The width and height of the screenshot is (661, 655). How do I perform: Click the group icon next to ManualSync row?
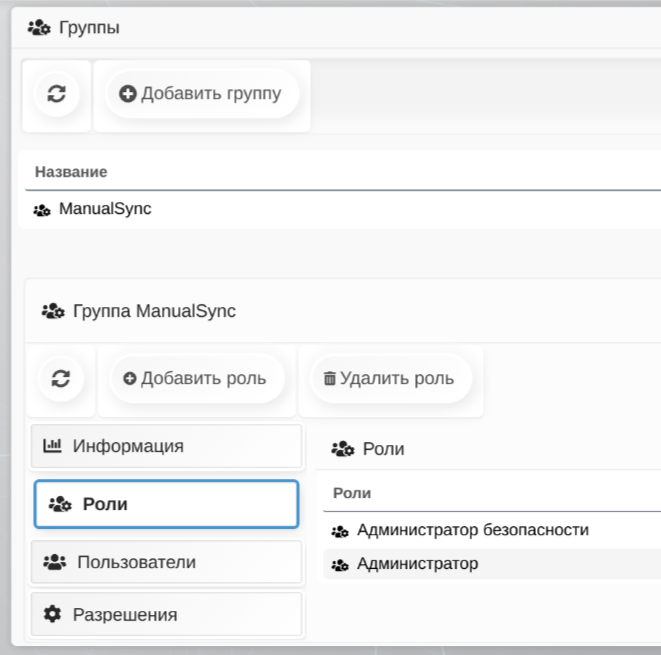point(42,210)
